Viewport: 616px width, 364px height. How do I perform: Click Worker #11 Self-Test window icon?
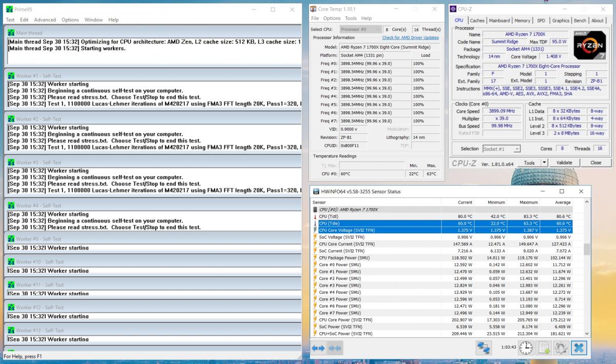coord(11,285)
